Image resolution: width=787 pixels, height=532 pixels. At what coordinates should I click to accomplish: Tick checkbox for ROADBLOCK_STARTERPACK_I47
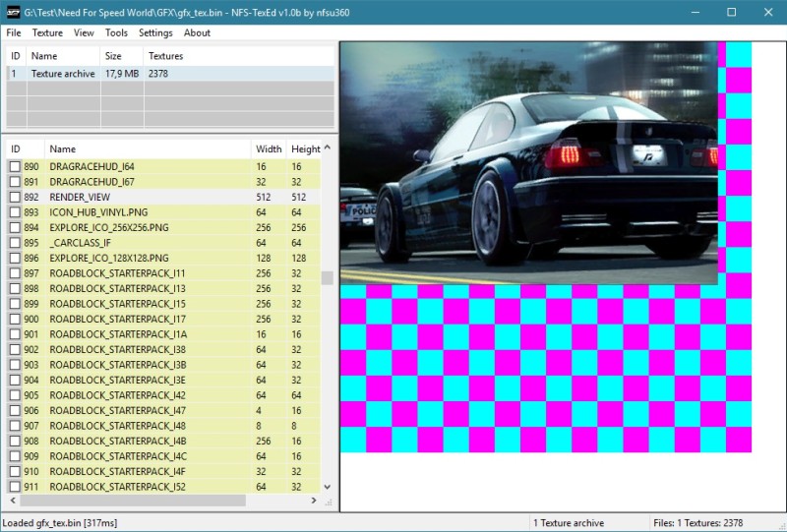pos(15,410)
